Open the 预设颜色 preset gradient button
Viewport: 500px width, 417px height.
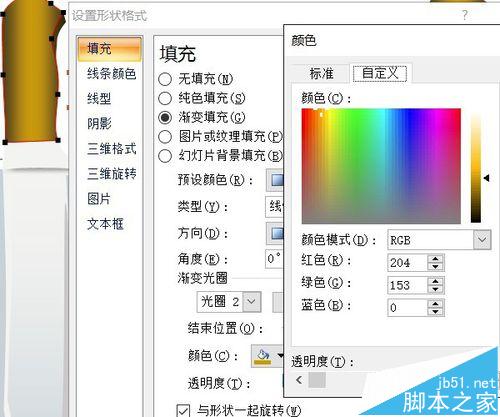(x=275, y=180)
